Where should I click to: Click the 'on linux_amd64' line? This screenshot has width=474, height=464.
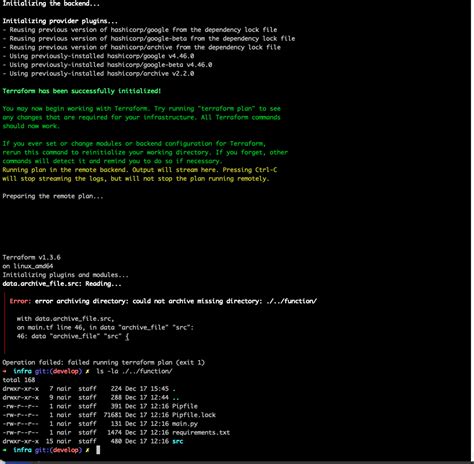point(28,266)
